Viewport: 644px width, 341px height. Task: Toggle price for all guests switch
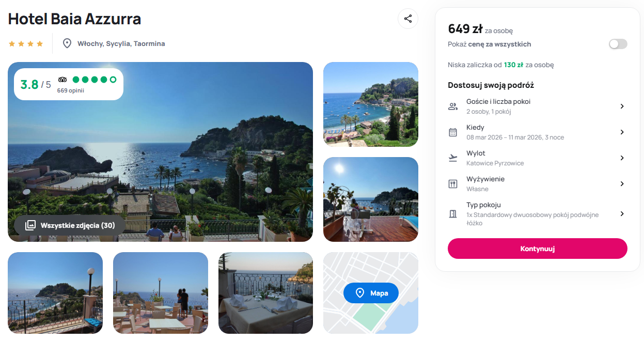pyautogui.click(x=618, y=44)
